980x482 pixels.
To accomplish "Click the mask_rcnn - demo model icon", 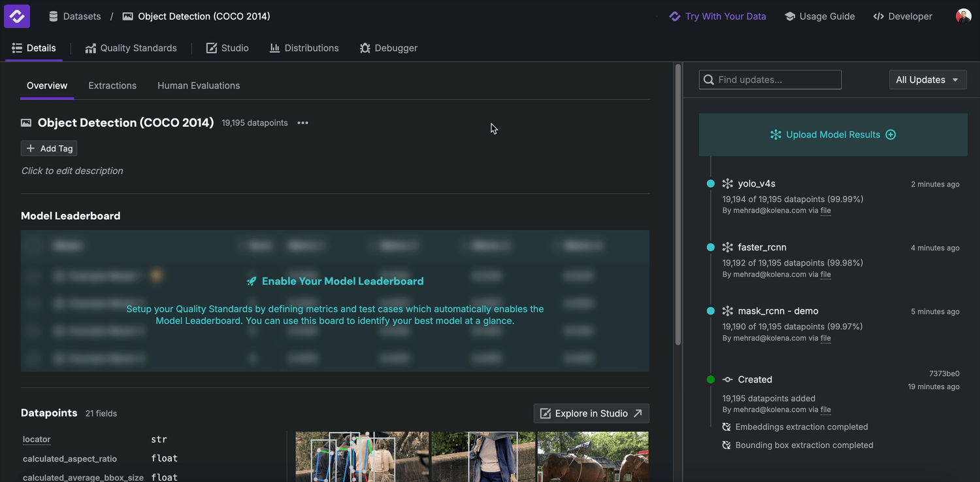I will [x=728, y=311].
